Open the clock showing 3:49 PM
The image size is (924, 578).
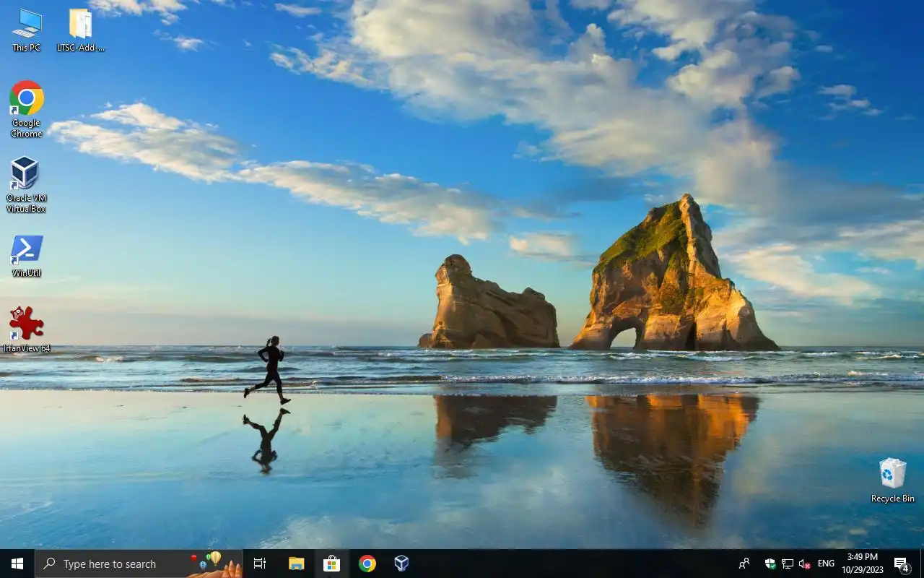pos(863,564)
